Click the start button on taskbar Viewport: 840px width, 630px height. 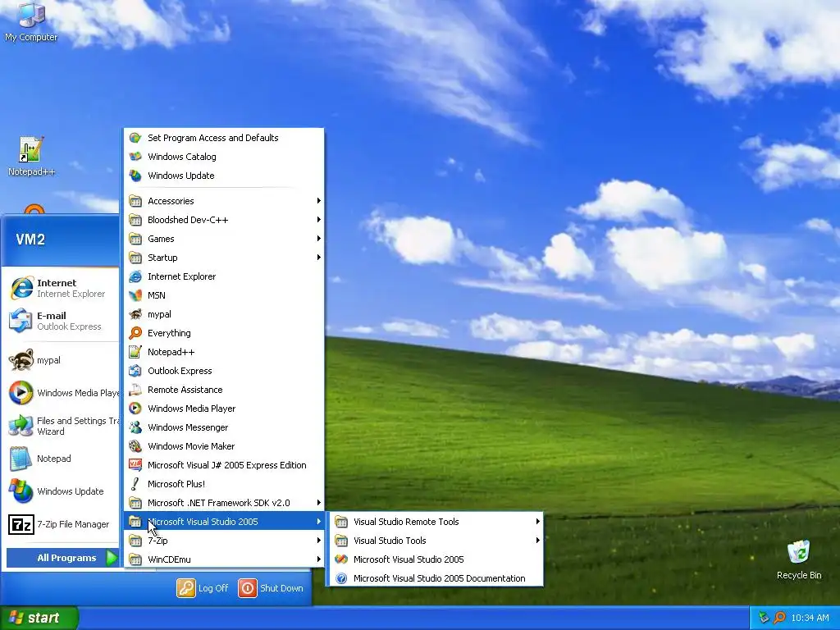pyautogui.click(x=39, y=618)
